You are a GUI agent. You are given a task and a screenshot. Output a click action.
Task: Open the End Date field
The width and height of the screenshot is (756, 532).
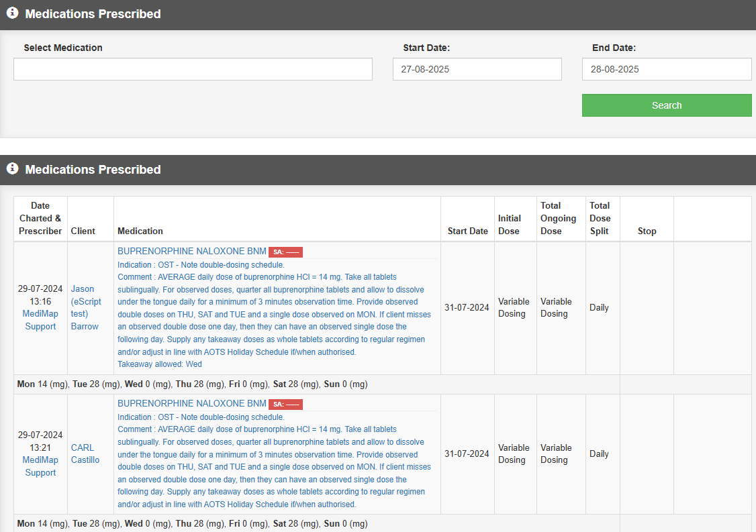[666, 69]
